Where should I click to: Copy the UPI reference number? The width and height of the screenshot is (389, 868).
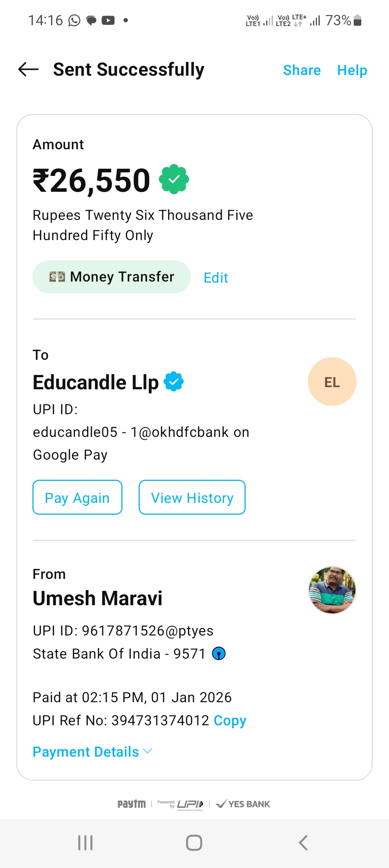(230, 720)
